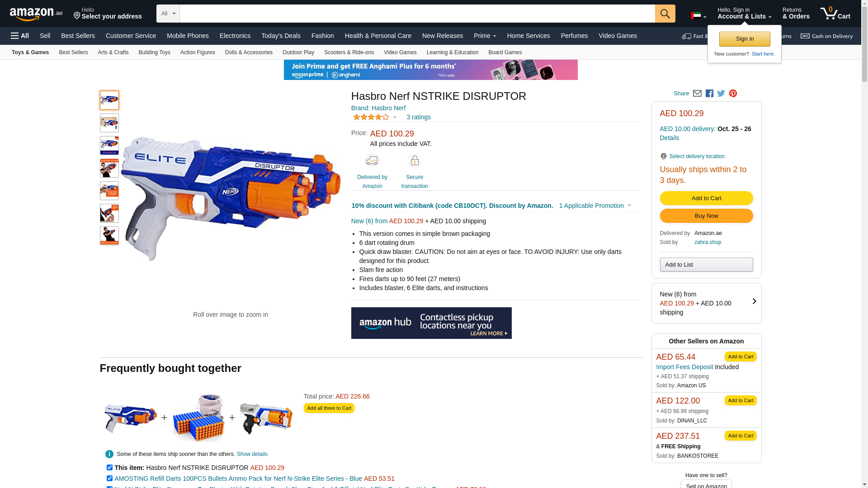Open the All hamburger menu
The height and width of the screenshot is (488, 868).
[20, 36]
